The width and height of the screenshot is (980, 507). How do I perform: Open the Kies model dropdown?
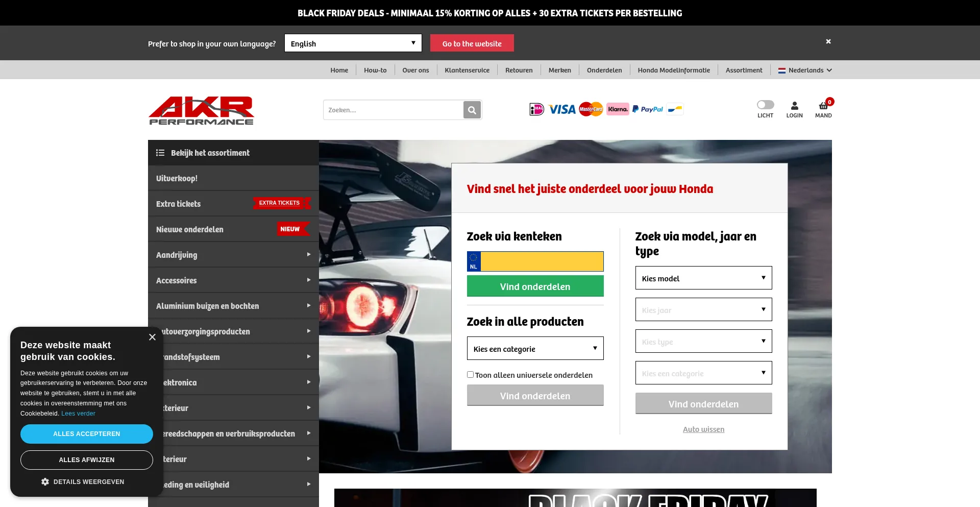(703, 278)
